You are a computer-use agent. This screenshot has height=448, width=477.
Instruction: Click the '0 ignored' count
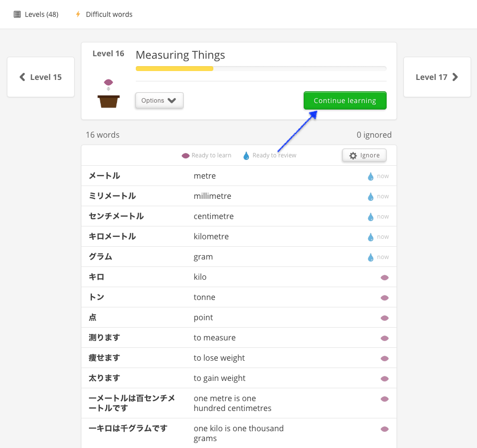374,135
